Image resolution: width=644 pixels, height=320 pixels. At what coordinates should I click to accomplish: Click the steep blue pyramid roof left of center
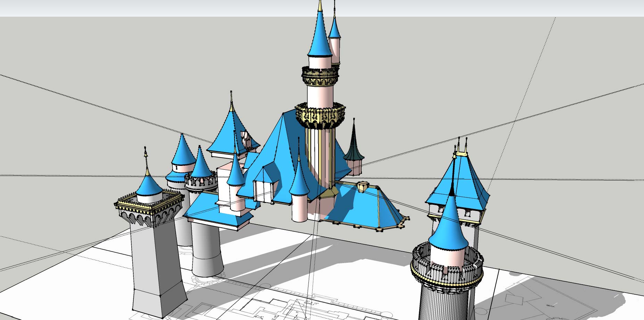pyautogui.click(x=231, y=133)
